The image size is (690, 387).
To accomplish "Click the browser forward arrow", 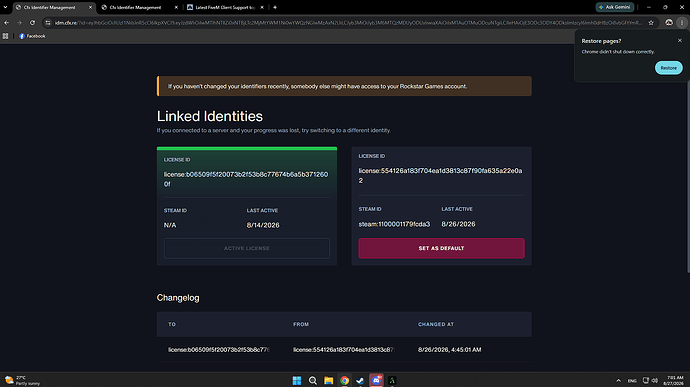I will [x=19, y=22].
